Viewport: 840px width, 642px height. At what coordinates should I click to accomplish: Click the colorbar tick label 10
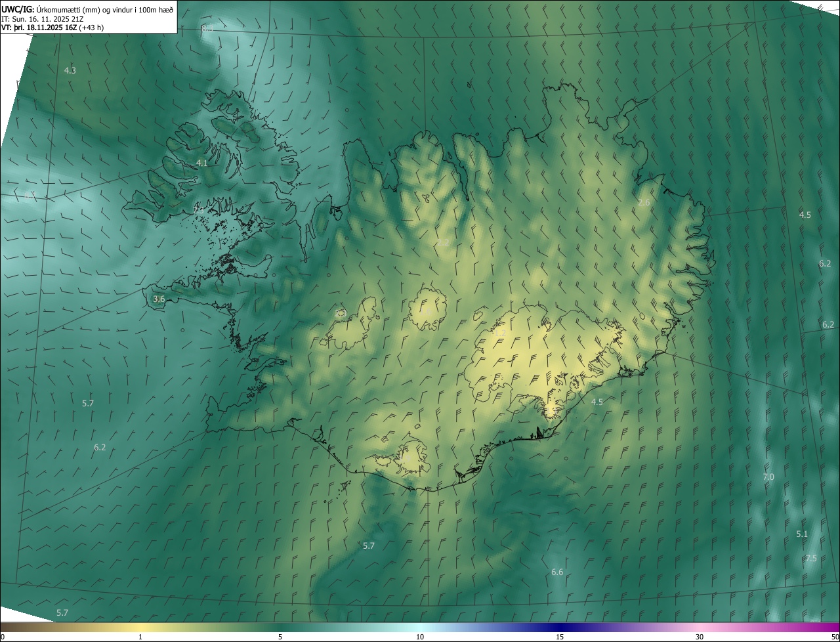pos(420,637)
